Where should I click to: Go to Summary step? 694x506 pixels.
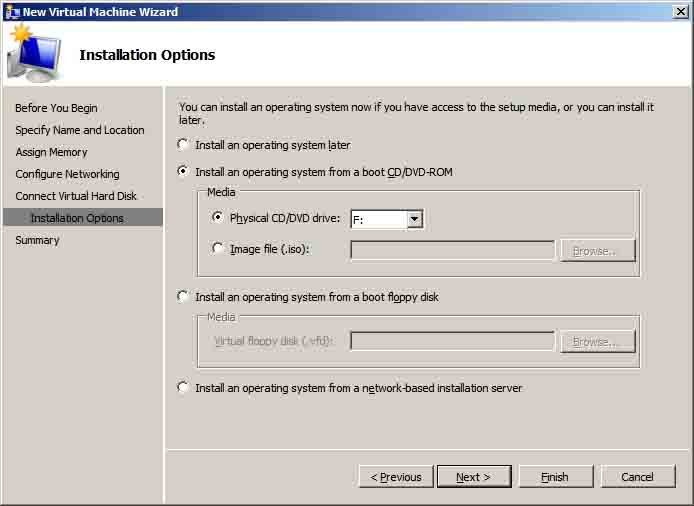[37, 240]
